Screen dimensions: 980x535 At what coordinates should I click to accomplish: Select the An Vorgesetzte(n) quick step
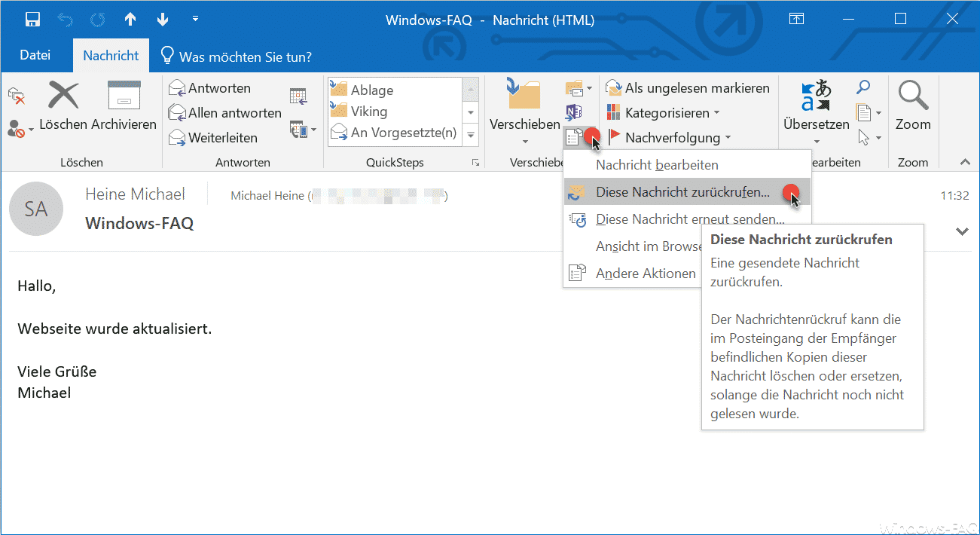coord(395,133)
